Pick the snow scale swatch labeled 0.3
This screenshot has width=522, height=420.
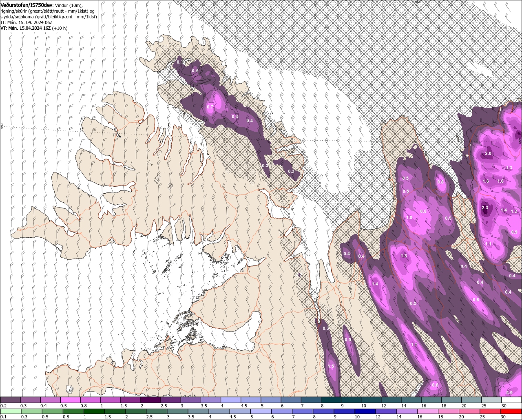point(30,400)
